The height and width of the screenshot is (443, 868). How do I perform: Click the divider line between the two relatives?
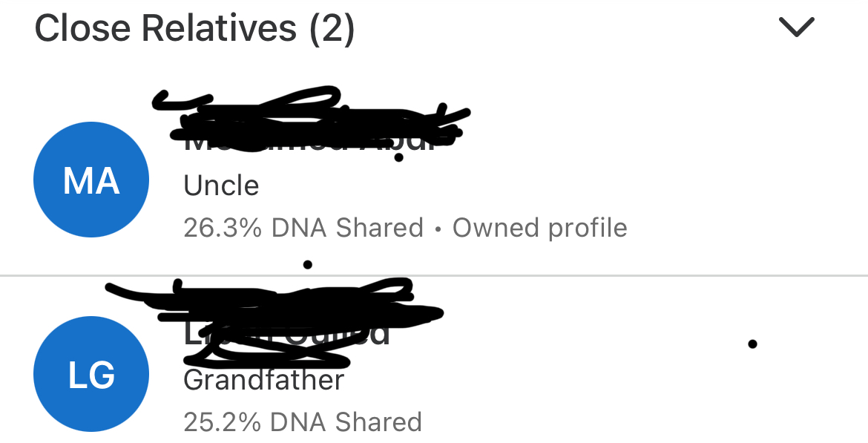point(434,275)
